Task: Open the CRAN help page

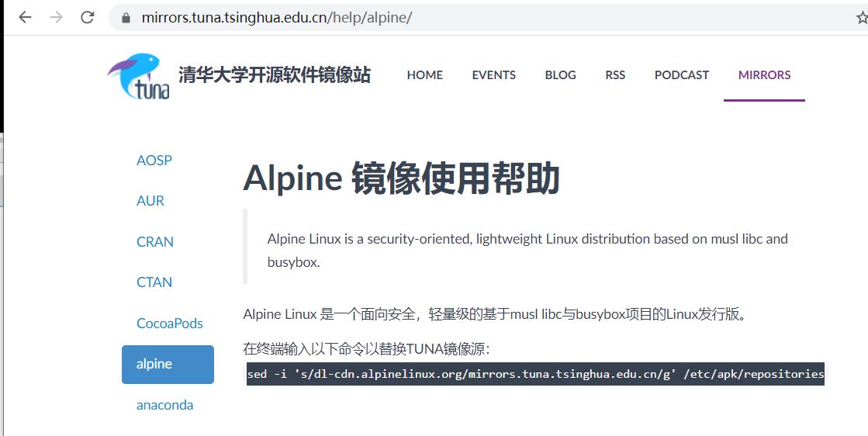Action: point(155,242)
